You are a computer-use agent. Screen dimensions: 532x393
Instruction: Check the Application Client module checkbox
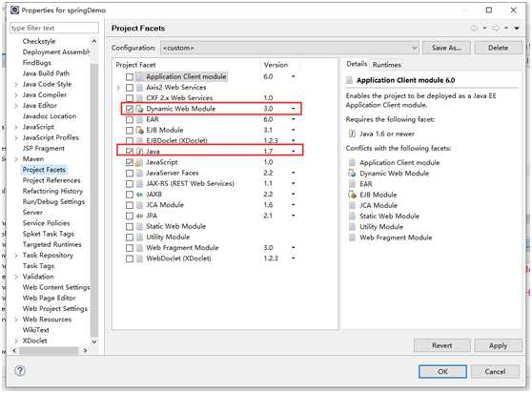click(130, 77)
